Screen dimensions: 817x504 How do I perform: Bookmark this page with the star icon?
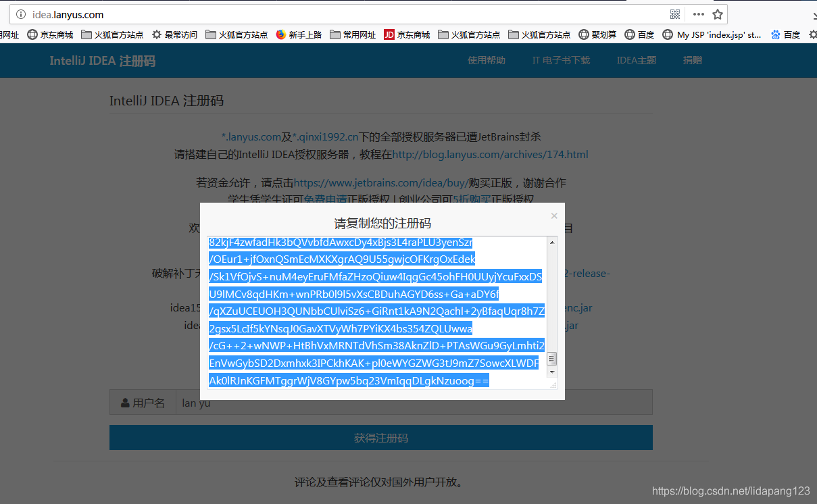[x=718, y=14]
